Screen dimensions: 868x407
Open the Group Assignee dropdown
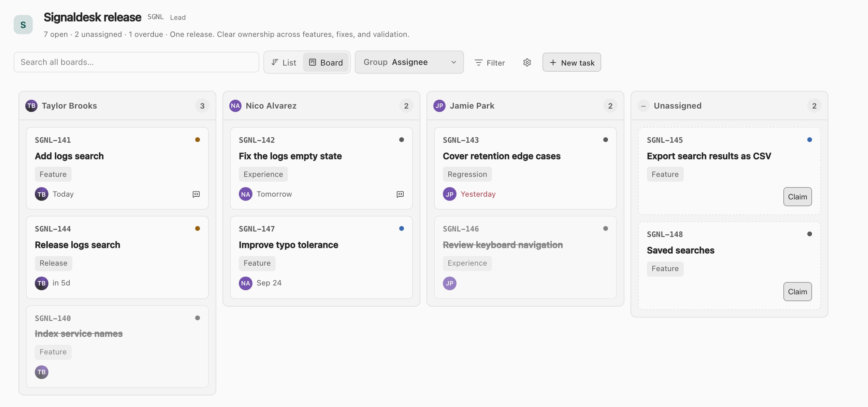[409, 62]
